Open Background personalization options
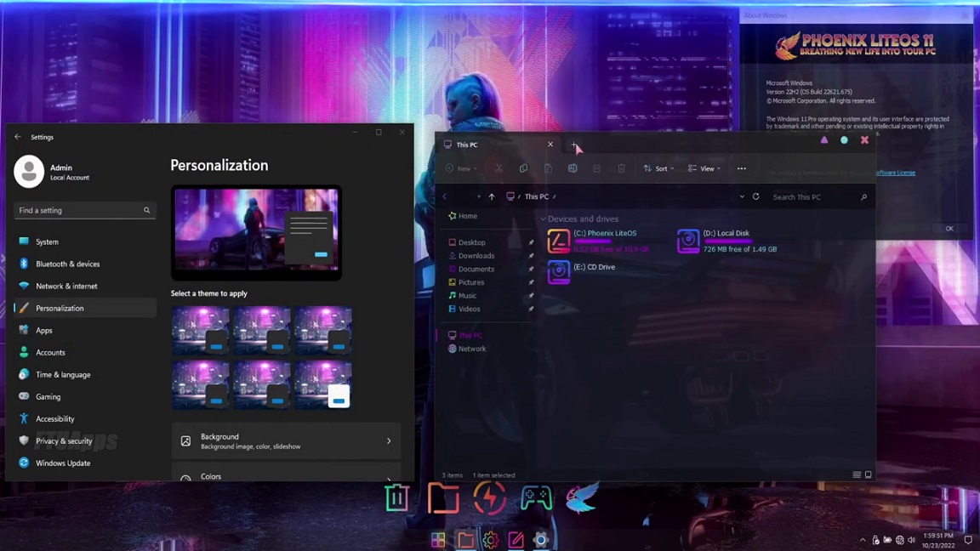The image size is (980, 551). click(x=286, y=441)
